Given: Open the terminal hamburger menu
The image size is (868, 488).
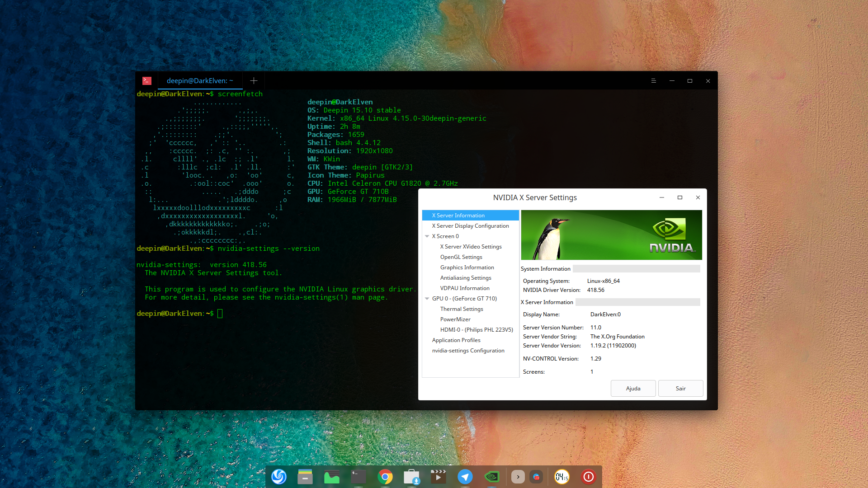Looking at the screenshot, I should point(653,81).
